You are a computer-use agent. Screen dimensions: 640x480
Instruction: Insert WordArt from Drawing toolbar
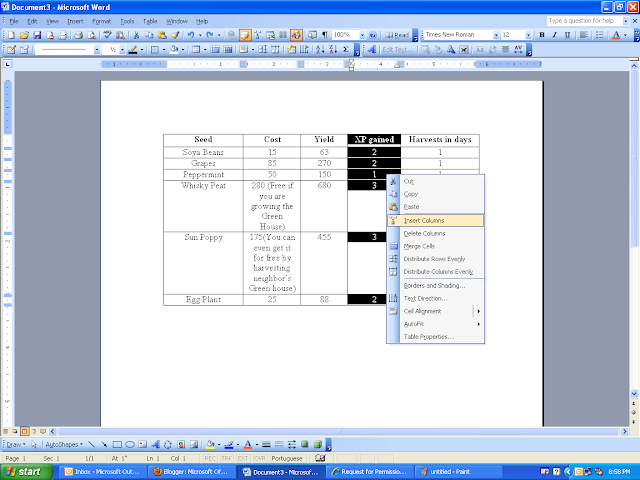[x=156, y=444]
